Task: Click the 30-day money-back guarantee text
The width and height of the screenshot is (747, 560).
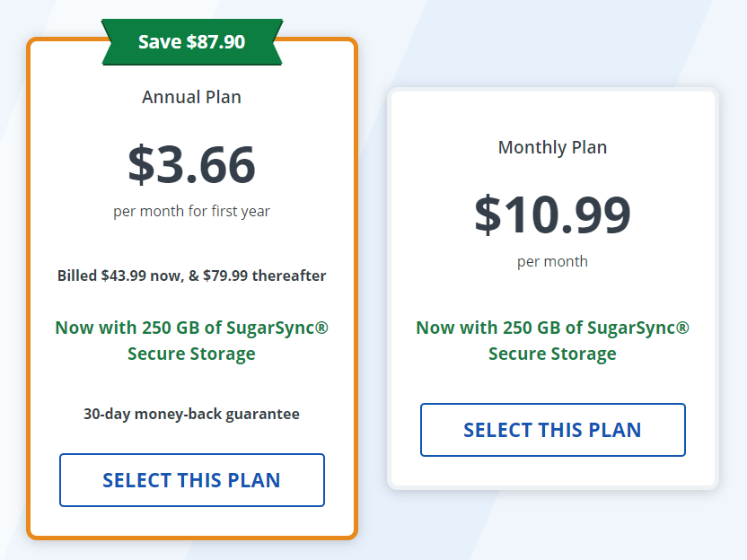Action: click(x=191, y=414)
